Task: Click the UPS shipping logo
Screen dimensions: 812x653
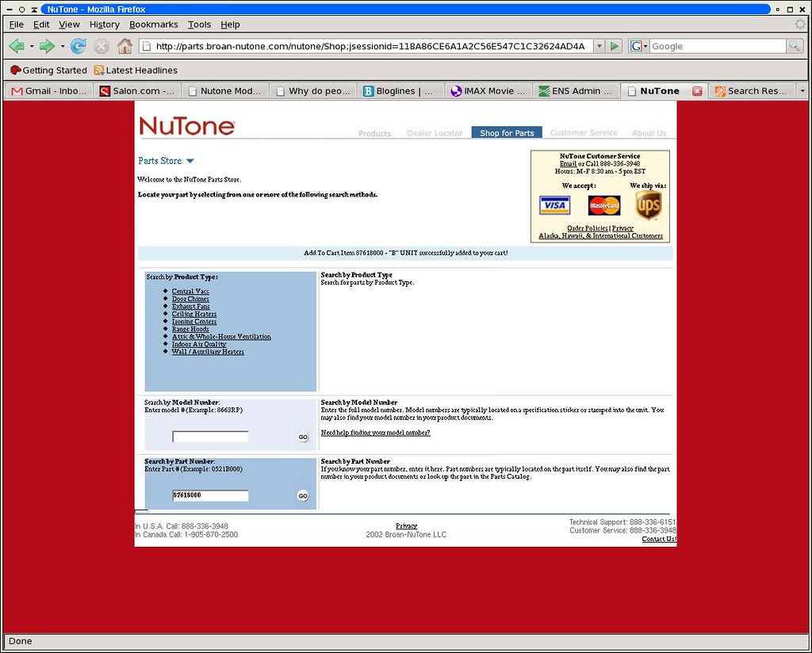Action: coord(649,205)
